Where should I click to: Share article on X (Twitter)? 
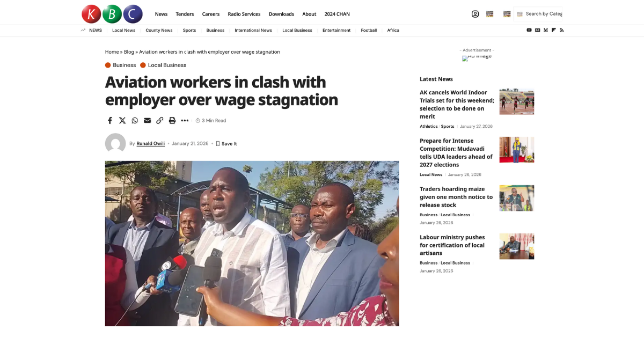[x=122, y=121]
